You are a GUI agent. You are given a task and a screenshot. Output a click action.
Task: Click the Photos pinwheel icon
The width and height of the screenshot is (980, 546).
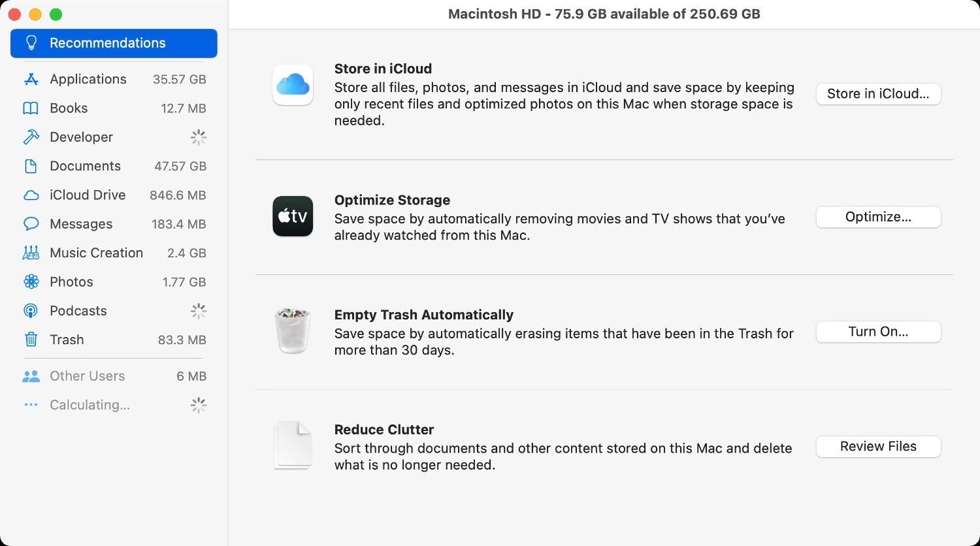pyautogui.click(x=30, y=281)
